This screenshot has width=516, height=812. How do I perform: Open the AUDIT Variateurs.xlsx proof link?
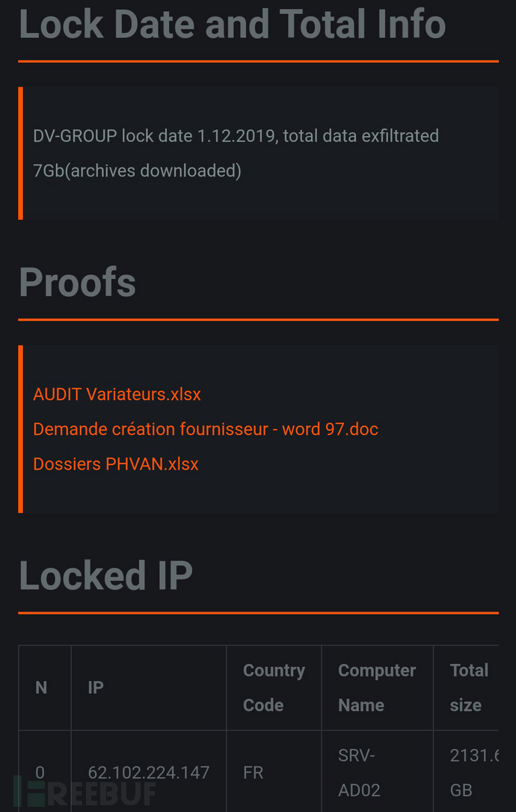click(117, 395)
